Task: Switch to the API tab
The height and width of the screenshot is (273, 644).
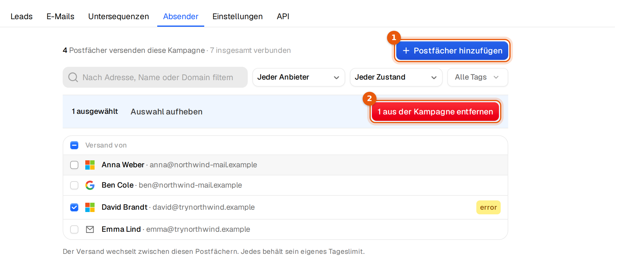Action: [283, 17]
